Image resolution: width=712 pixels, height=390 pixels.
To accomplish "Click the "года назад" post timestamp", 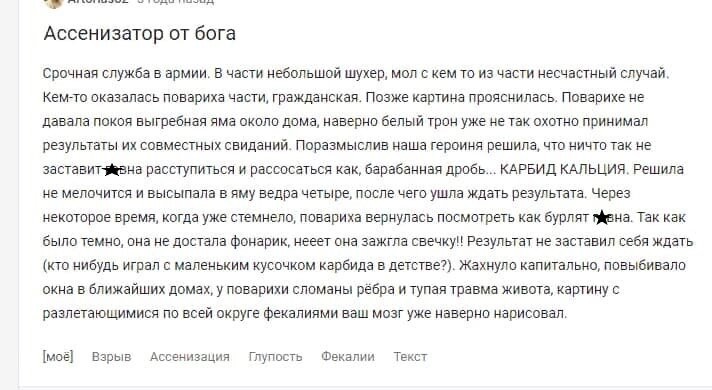I will click(176, 2).
